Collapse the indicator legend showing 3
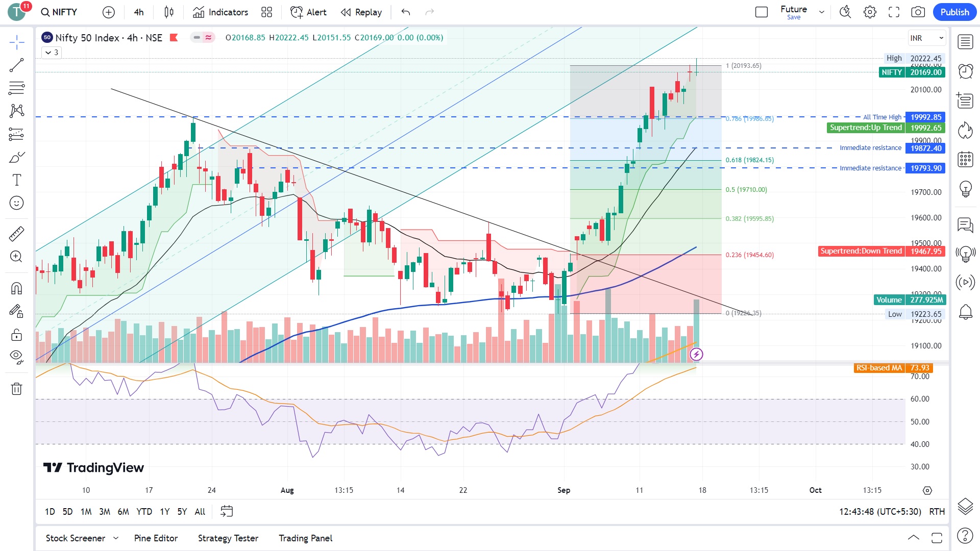 (52, 53)
